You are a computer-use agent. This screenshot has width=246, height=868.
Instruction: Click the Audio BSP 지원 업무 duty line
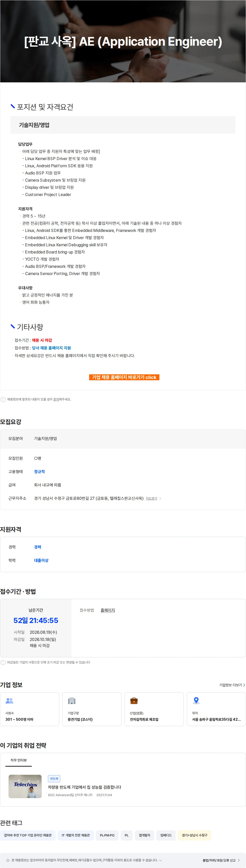pos(42,173)
